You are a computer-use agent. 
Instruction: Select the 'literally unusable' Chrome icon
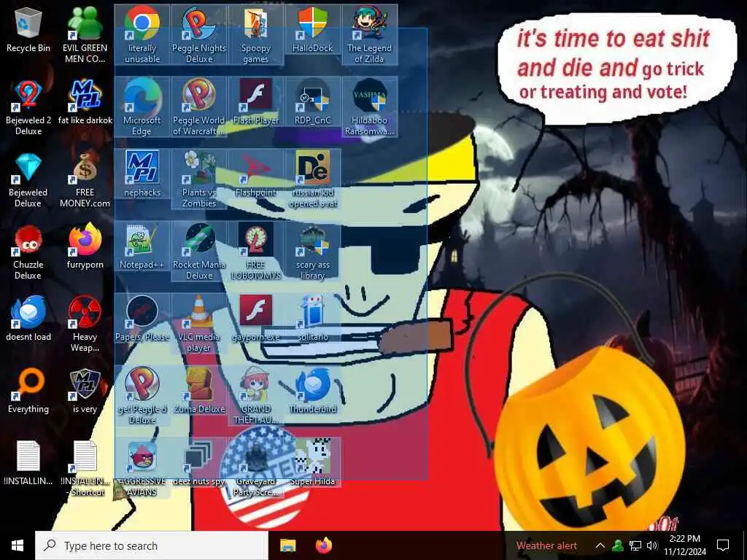[142, 35]
